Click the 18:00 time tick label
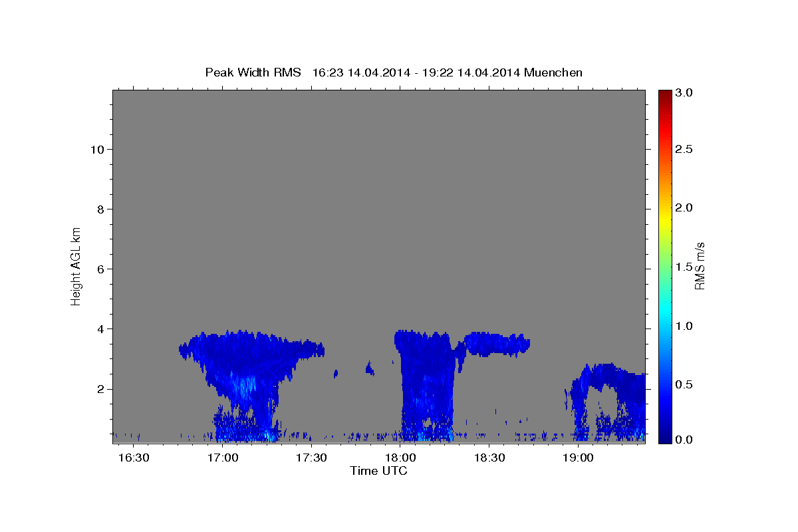Screen dimensions: 798x532 [400, 458]
